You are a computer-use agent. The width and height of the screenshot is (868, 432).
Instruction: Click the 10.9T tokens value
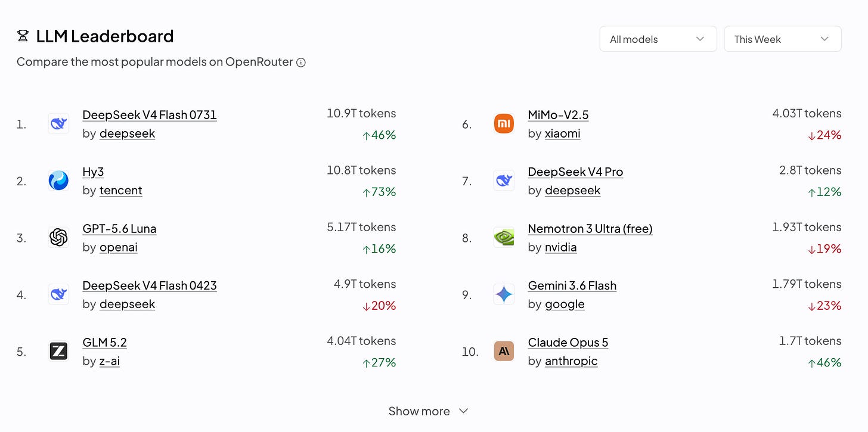point(361,113)
